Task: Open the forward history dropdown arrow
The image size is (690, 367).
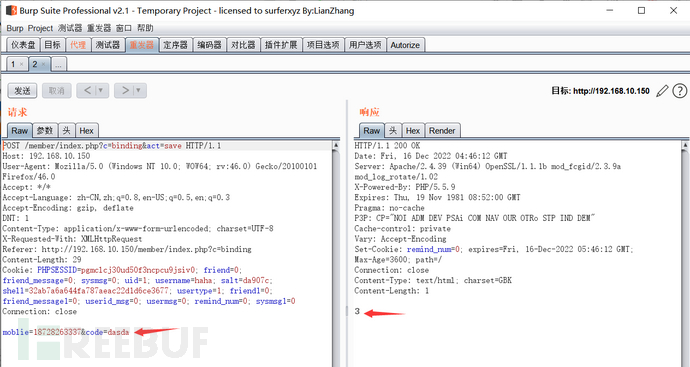Action: pos(139,90)
